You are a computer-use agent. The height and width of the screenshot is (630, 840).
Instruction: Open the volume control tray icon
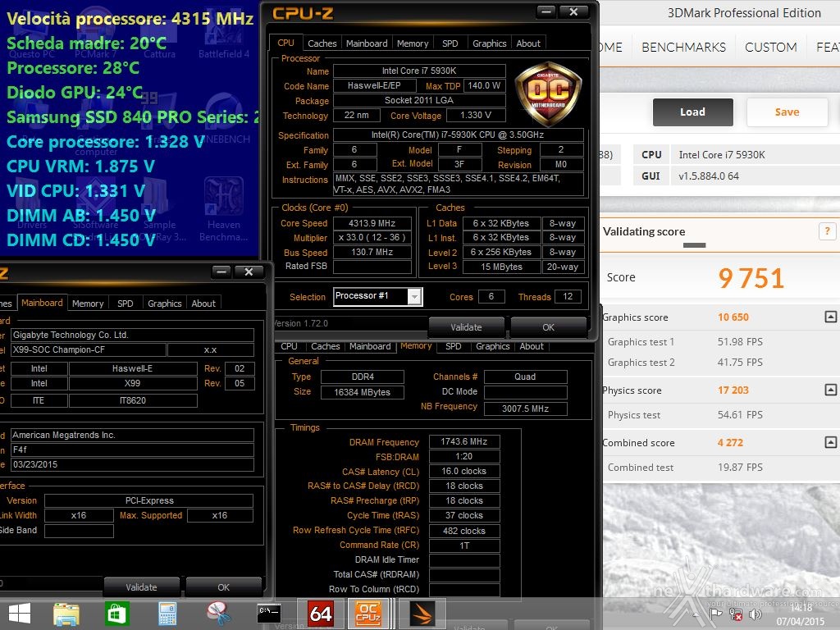pyautogui.click(x=756, y=614)
